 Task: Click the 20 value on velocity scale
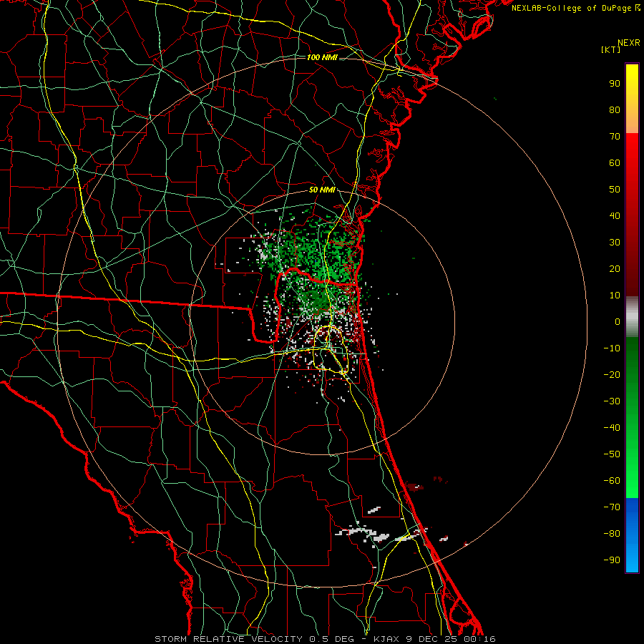(x=615, y=269)
